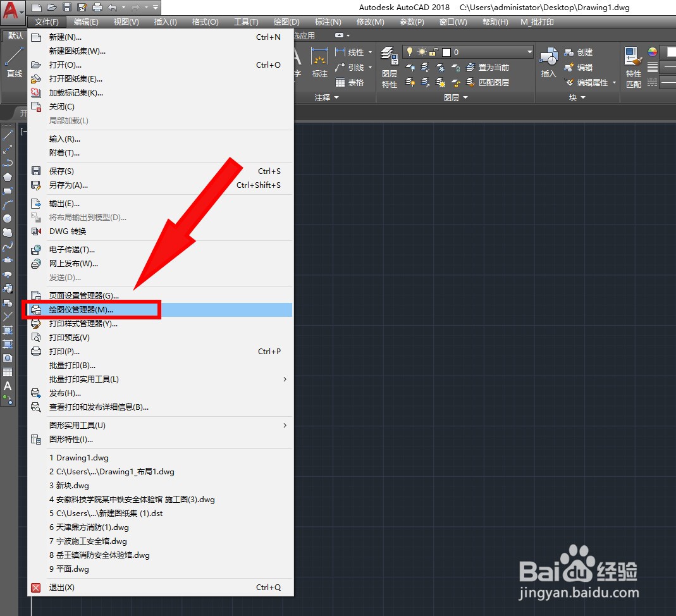This screenshot has height=616, width=676.
Task: Toggle layer 0 on/off light bulb
Action: click(410, 52)
